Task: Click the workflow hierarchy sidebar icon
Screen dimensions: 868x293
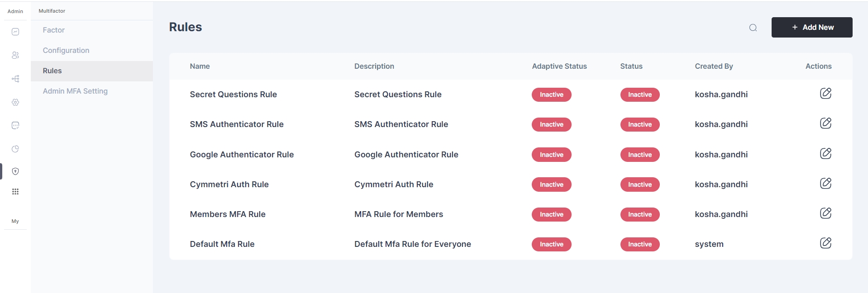Action: click(x=15, y=79)
